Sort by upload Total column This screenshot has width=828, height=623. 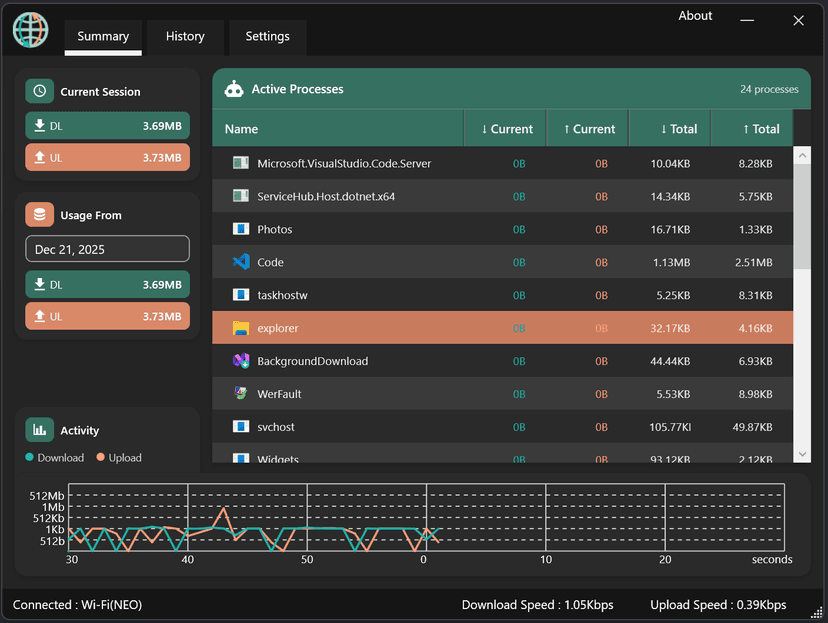(x=752, y=128)
